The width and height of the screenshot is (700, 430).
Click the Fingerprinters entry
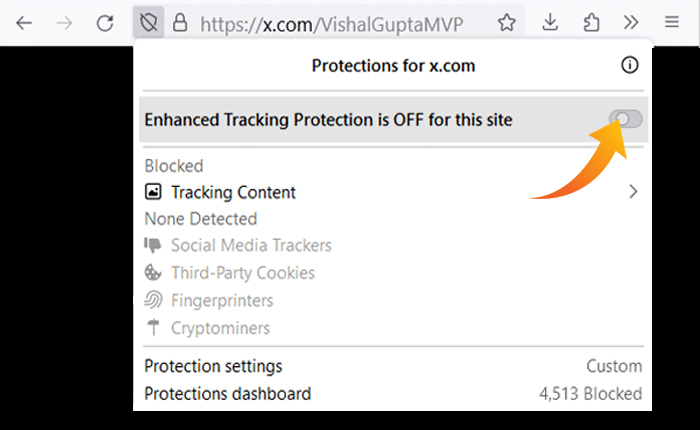(x=221, y=300)
